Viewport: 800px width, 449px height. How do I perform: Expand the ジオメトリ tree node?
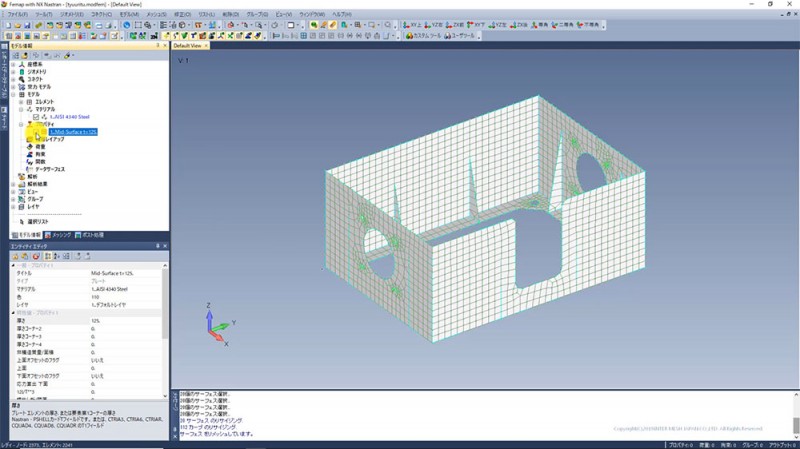pos(13,72)
